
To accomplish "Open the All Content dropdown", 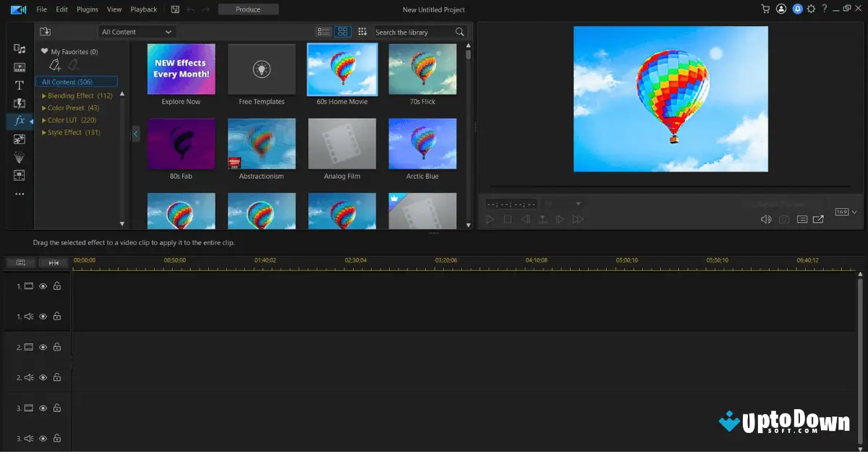I will click(x=137, y=32).
